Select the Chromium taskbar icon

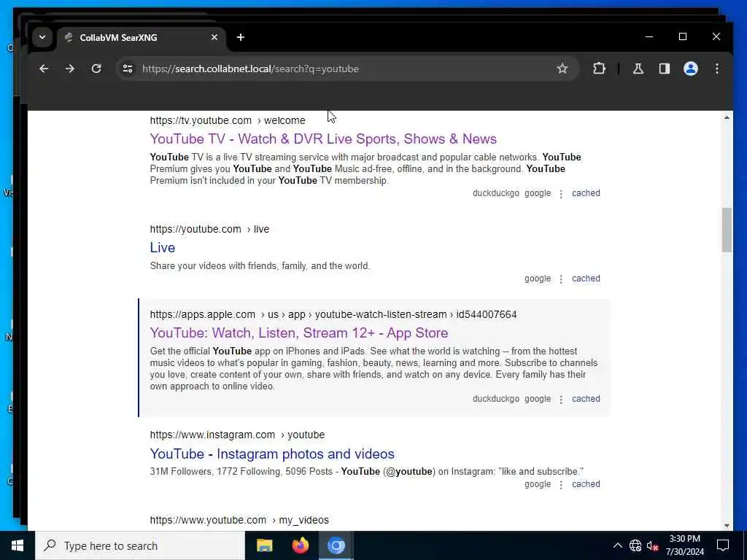coord(336,545)
